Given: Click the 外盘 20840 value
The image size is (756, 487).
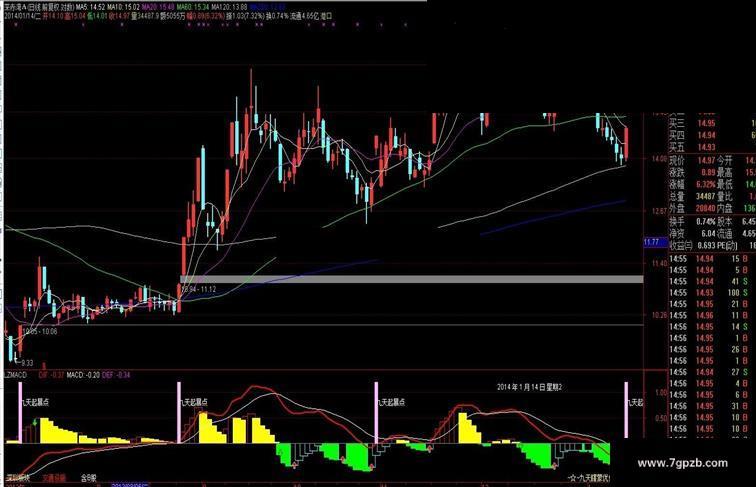Looking at the screenshot, I should [705, 208].
